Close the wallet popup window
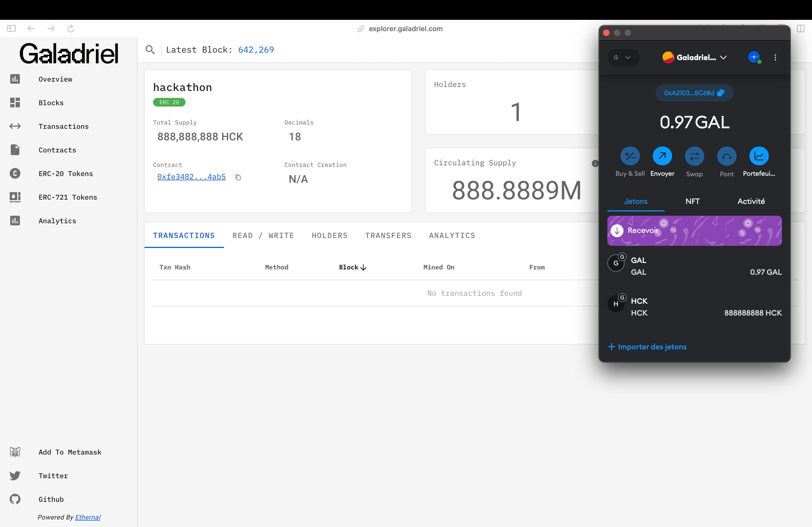Screen dimensions: 812x527 point(606,33)
